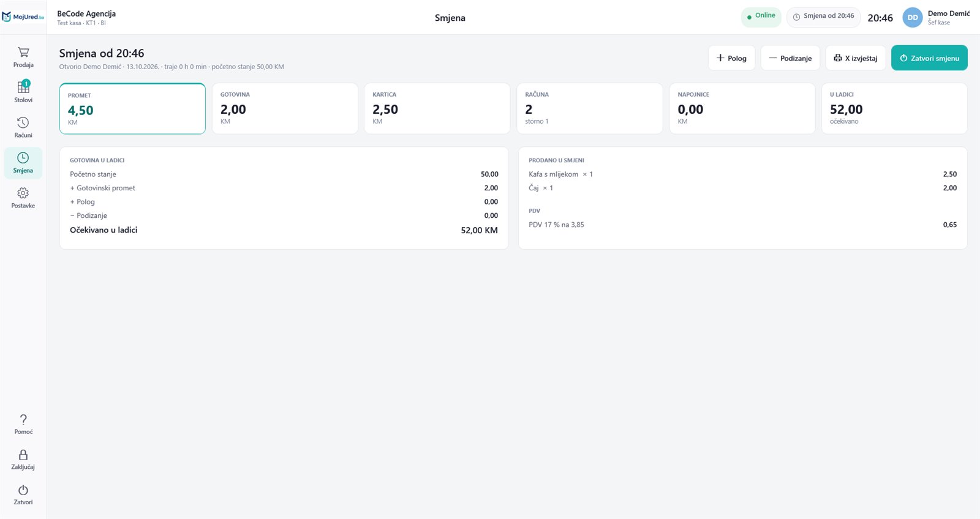Screen dimensions: 980x519
Task: Click the printer icon on X izvještaj
Action: [x=838, y=58]
